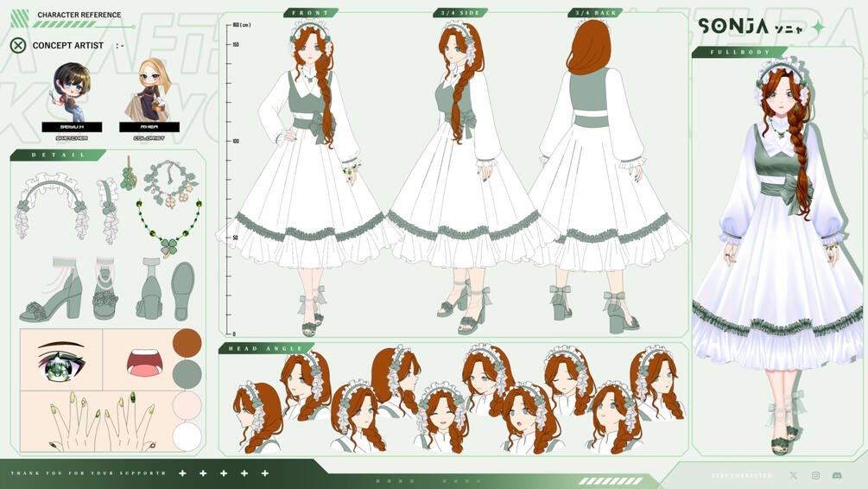Viewport: 868px width, 489px height.
Task: Select the 3/4 BACK view label
Action: coord(595,12)
